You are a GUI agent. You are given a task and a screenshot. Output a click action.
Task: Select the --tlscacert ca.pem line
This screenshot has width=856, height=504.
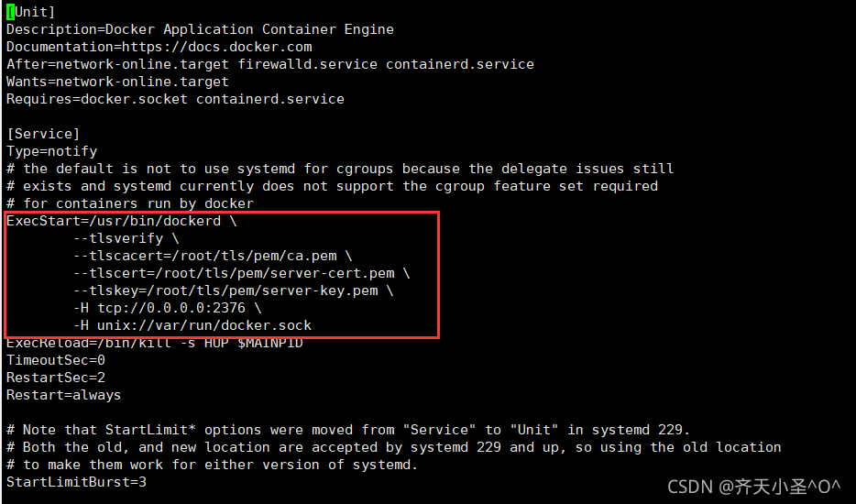coord(213,256)
